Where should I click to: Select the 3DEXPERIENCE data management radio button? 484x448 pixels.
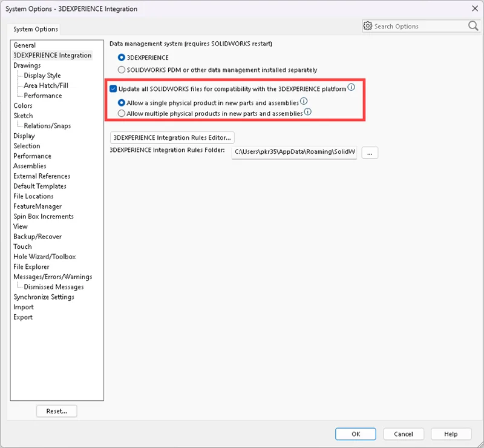click(x=122, y=58)
